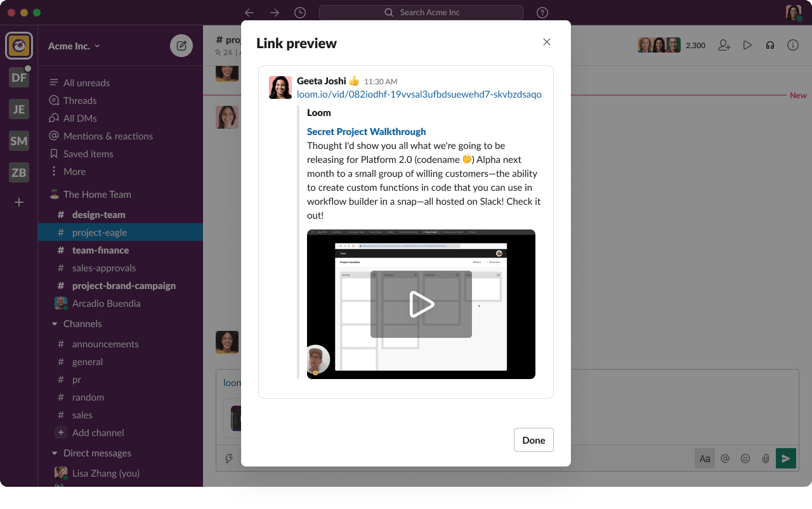Viewport: 812px width, 509px height.
Task: Click the add people icon
Action: pos(724,45)
